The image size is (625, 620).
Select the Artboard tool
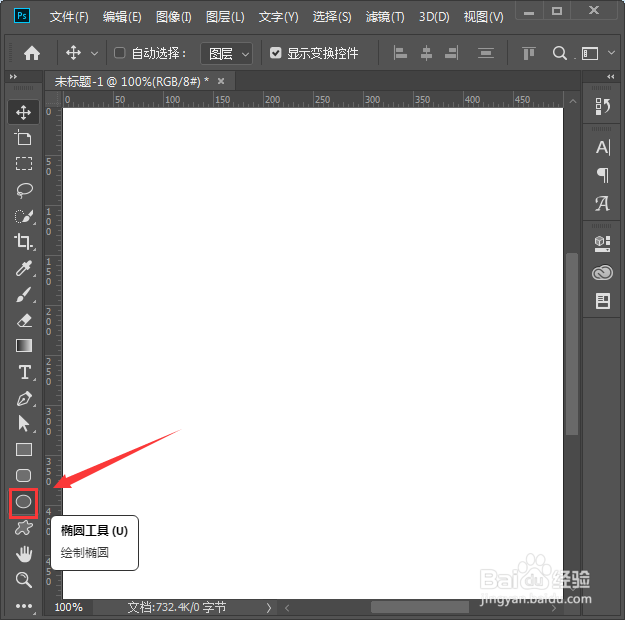24,138
